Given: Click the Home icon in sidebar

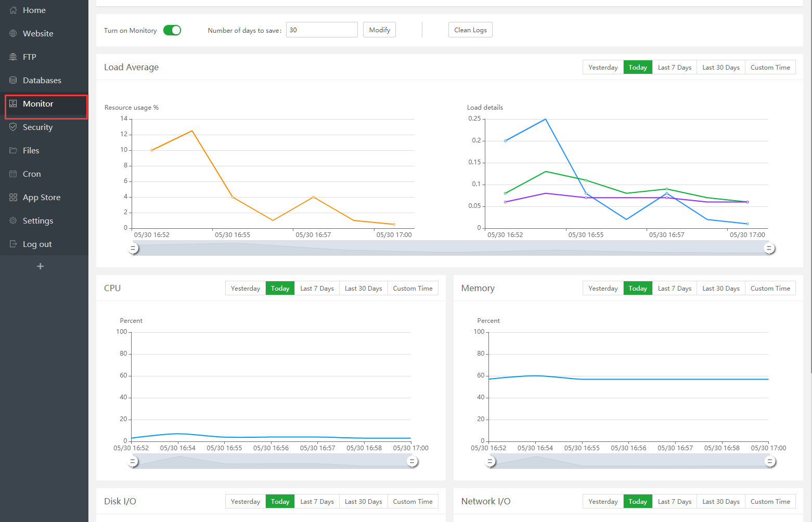Looking at the screenshot, I should pos(13,10).
